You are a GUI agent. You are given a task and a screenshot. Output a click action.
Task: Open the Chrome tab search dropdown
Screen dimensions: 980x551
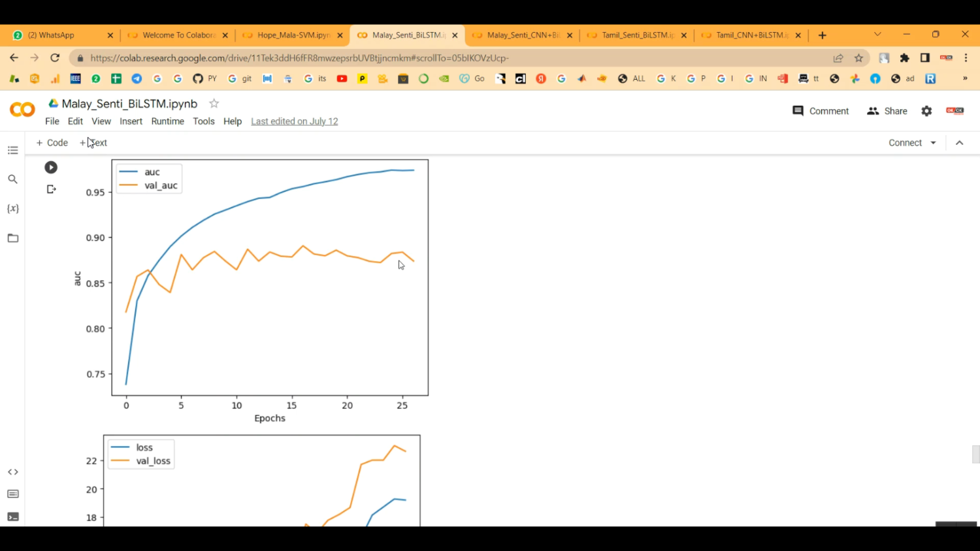877,35
